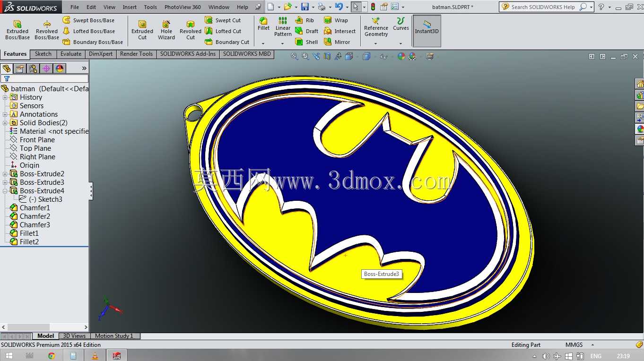644x361 pixels.
Task: Open the DisplayManager tab icon
Action: point(60,69)
